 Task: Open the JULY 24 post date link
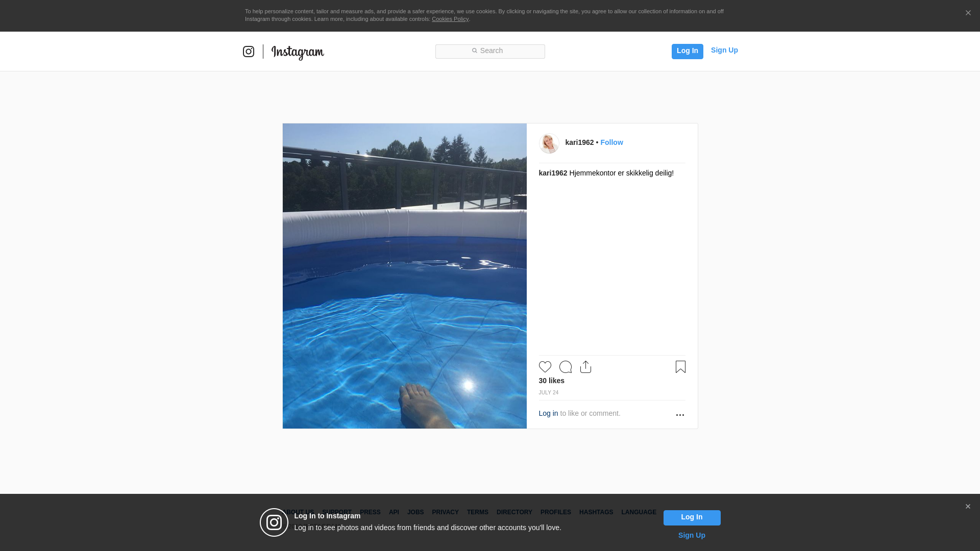(x=549, y=392)
